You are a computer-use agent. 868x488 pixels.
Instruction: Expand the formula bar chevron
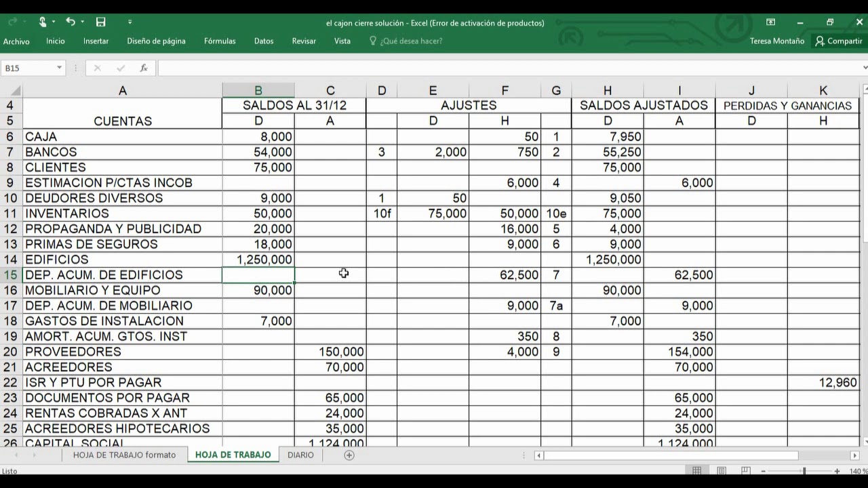(865, 68)
